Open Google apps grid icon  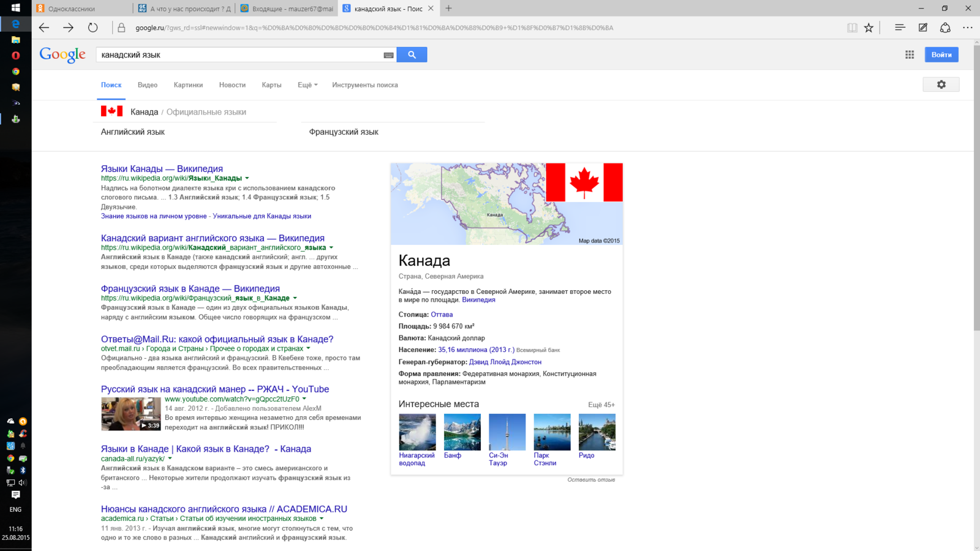(910, 54)
